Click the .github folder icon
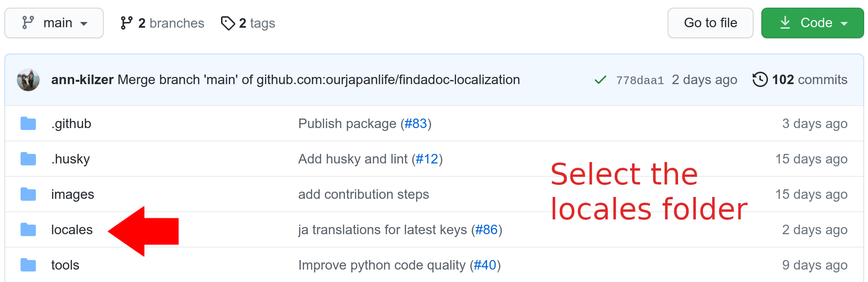This screenshot has width=868, height=282. [x=28, y=123]
